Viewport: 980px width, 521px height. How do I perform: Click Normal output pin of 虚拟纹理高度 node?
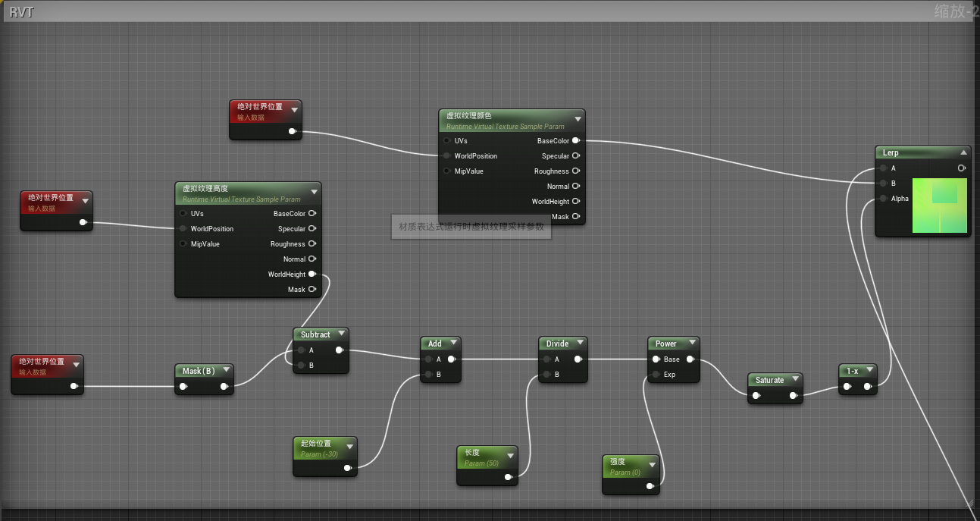(312, 259)
